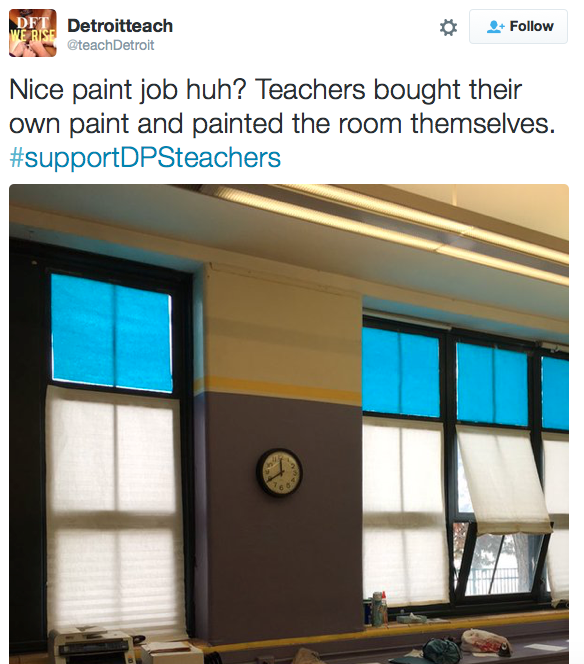Click the wall clock in the photo
This screenshot has height=664, width=584.
tap(279, 472)
